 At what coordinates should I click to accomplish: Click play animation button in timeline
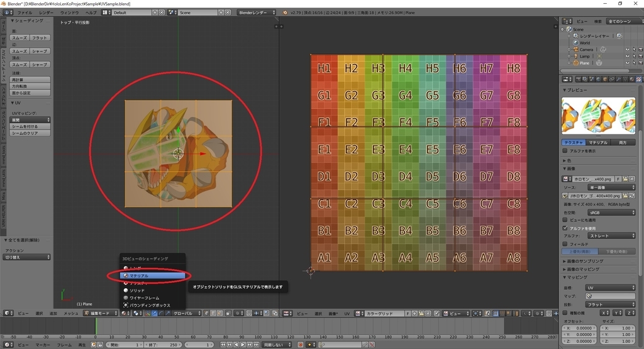point(243,345)
